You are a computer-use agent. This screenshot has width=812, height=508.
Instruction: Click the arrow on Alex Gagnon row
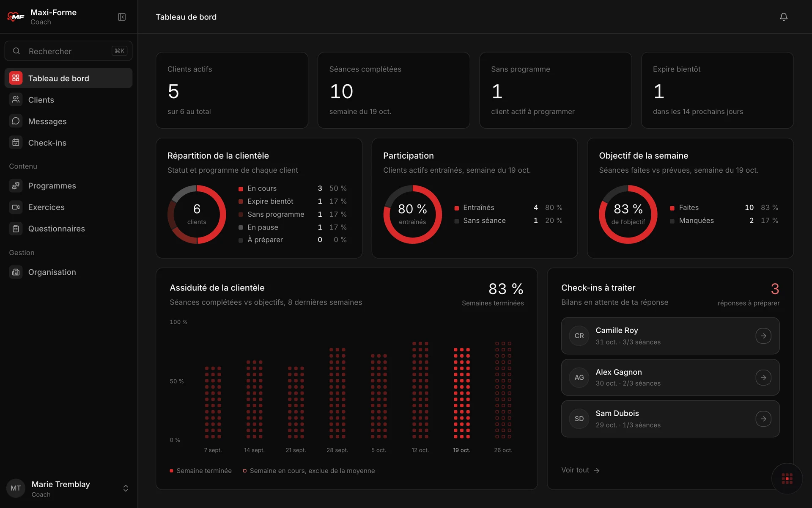pyautogui.click(x=763, y=377)
